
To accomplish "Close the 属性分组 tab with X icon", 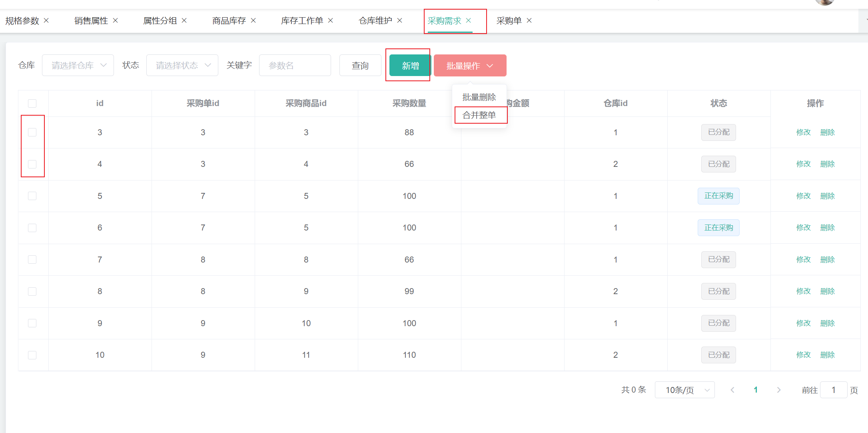I will pos(184,20).
